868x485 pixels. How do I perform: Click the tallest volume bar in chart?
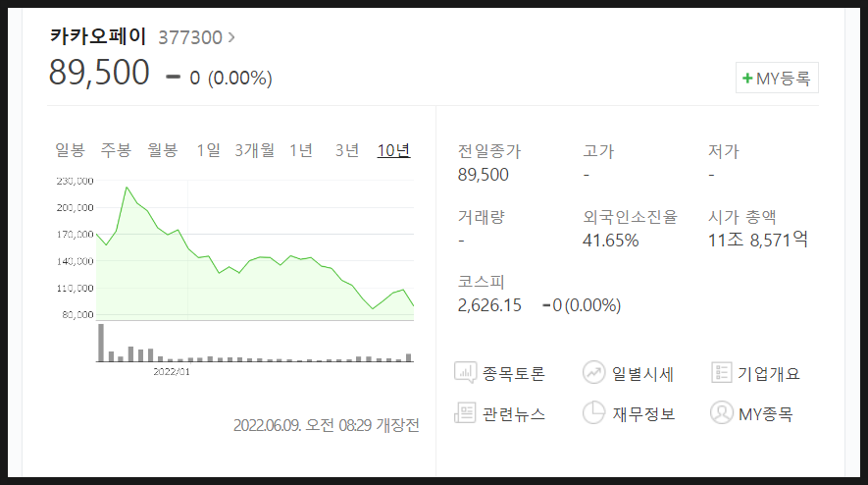point(101,343)
